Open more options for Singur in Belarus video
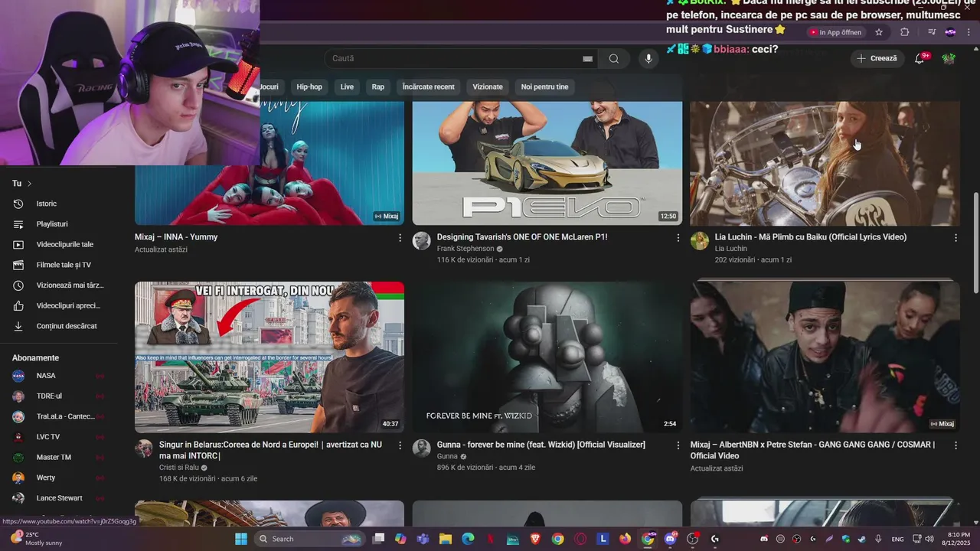Image resolution: width=980 pixels, height=551 pixels. pos(400,445)
